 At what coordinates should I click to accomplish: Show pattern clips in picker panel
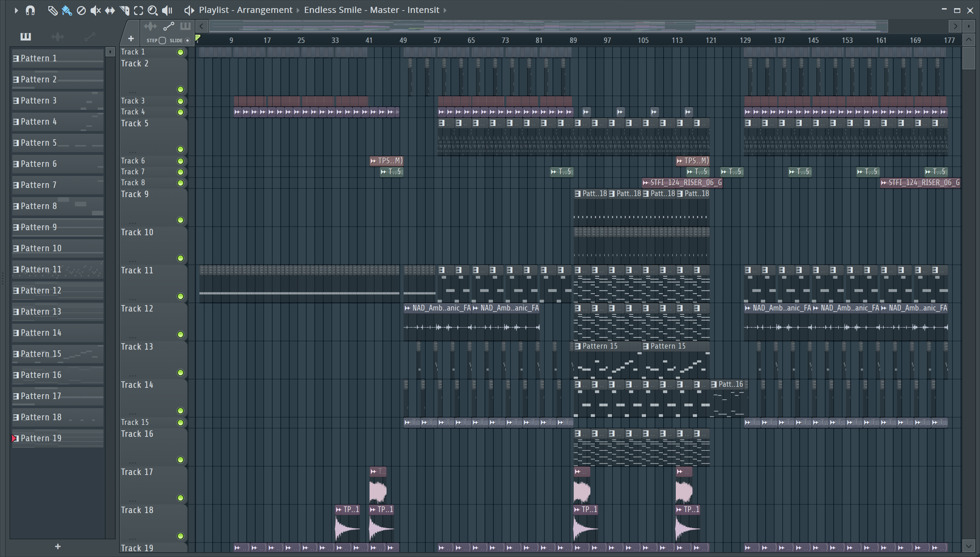click(26, 37)
